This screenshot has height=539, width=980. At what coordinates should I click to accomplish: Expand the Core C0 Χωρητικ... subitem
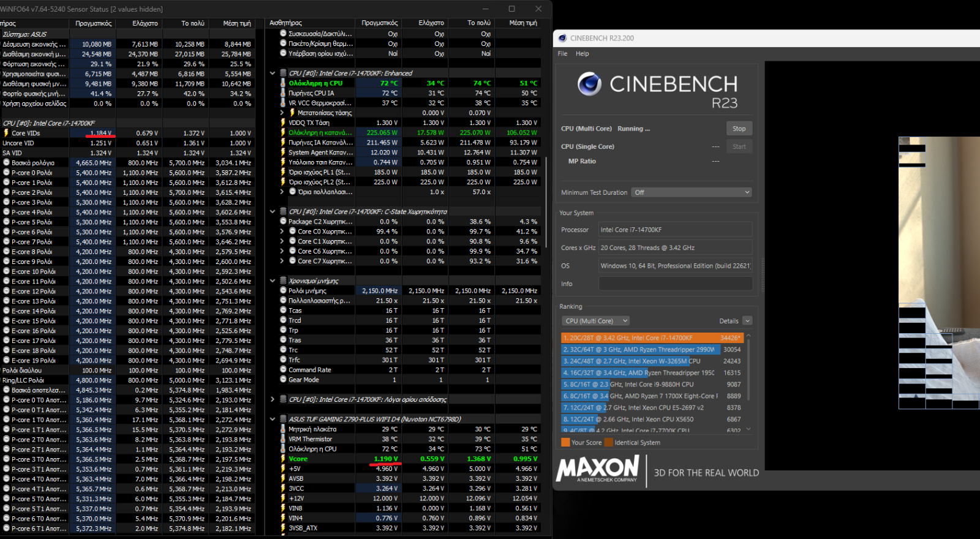(x=282, y=232)
